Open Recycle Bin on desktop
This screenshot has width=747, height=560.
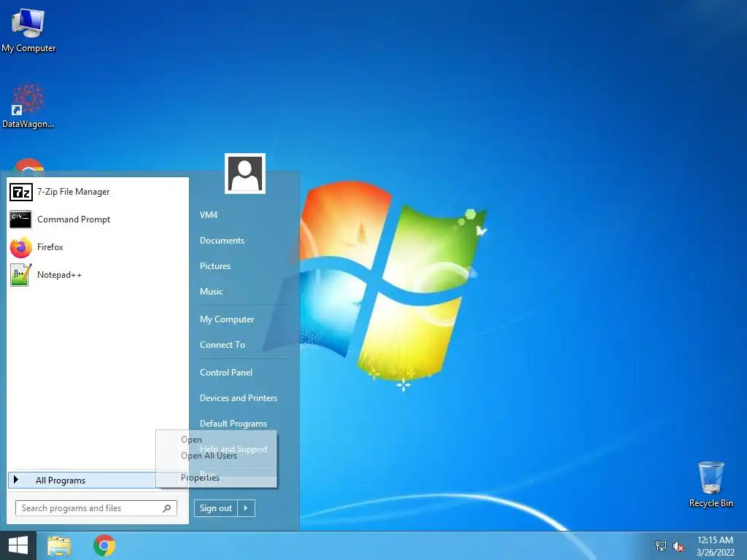click(x=711, y=484)
